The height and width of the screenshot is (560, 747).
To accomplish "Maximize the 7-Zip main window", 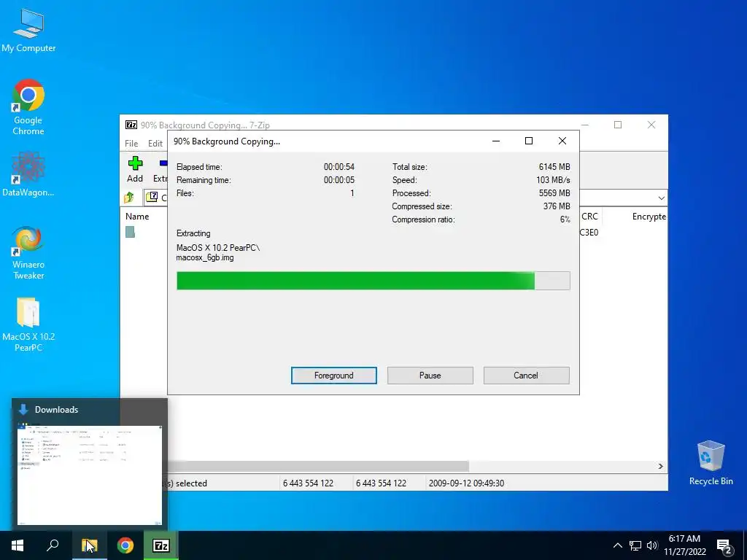I will (618, 125).
